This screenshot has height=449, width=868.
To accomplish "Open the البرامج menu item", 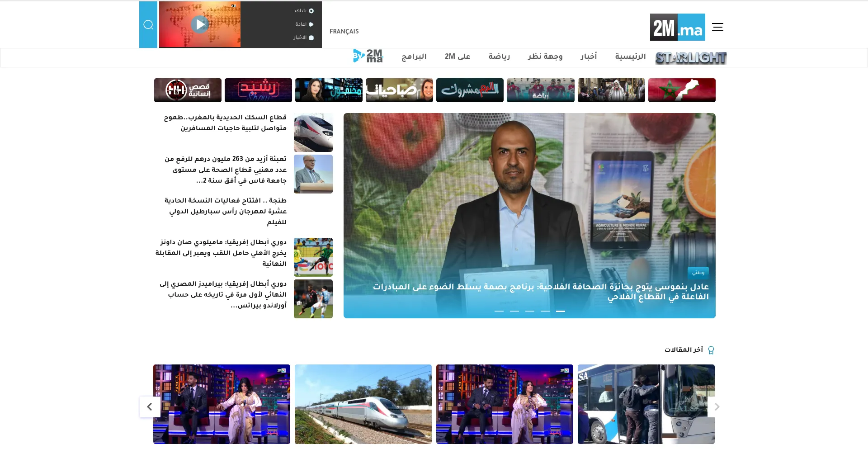I will (x=414, y=57).
